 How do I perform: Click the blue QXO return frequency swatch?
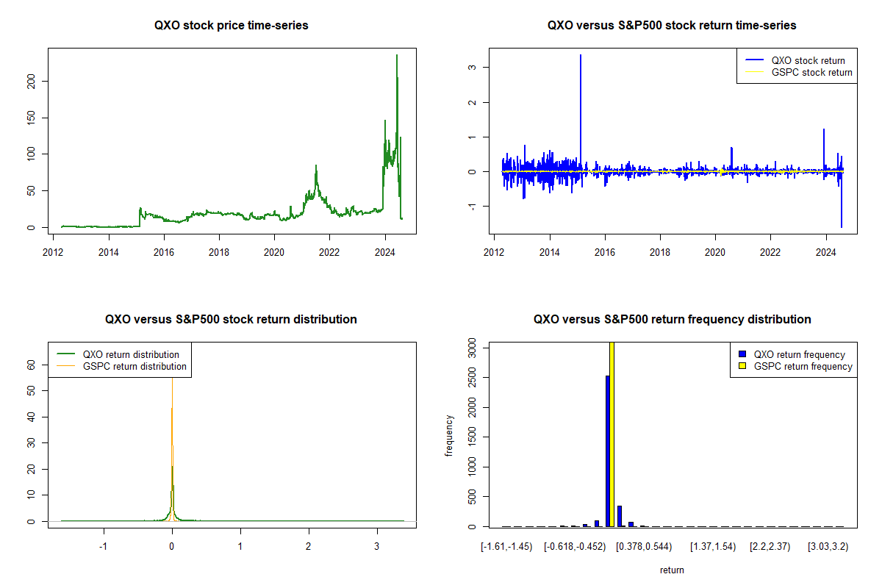[x=744, y=354]
